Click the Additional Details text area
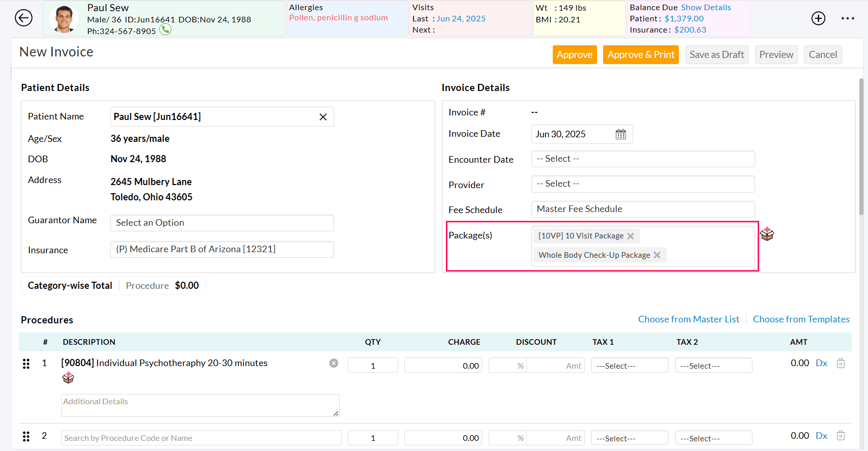 pos(200,405)
